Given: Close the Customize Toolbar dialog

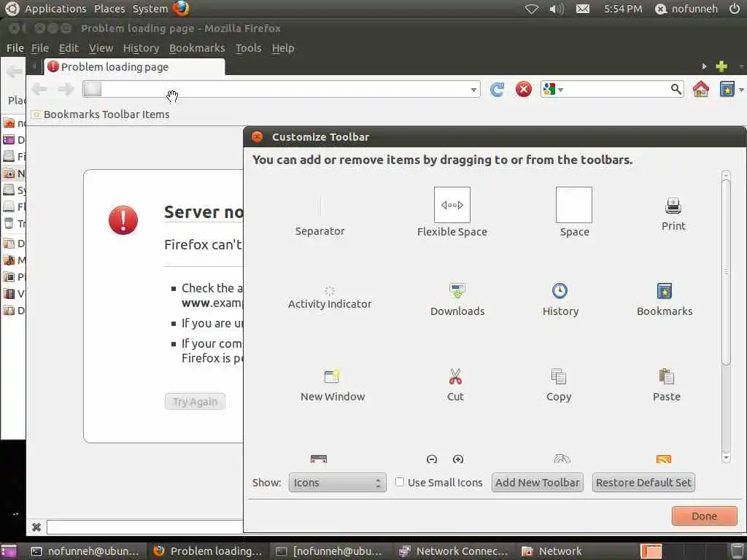Looking at the screenshot, I should tap(258, 136).
